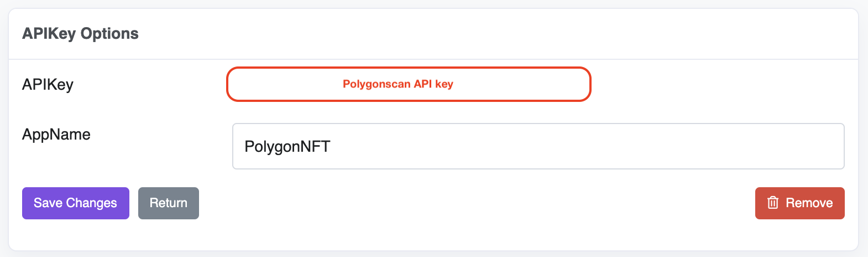
Task: Click the Save Changes button
Action: [76, 203]
